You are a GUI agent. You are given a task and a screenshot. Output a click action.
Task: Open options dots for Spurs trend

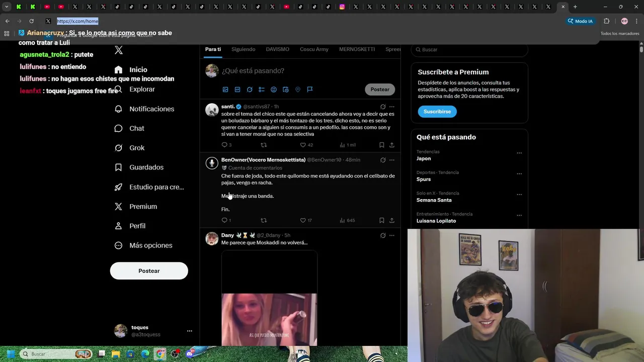point(519,174)
